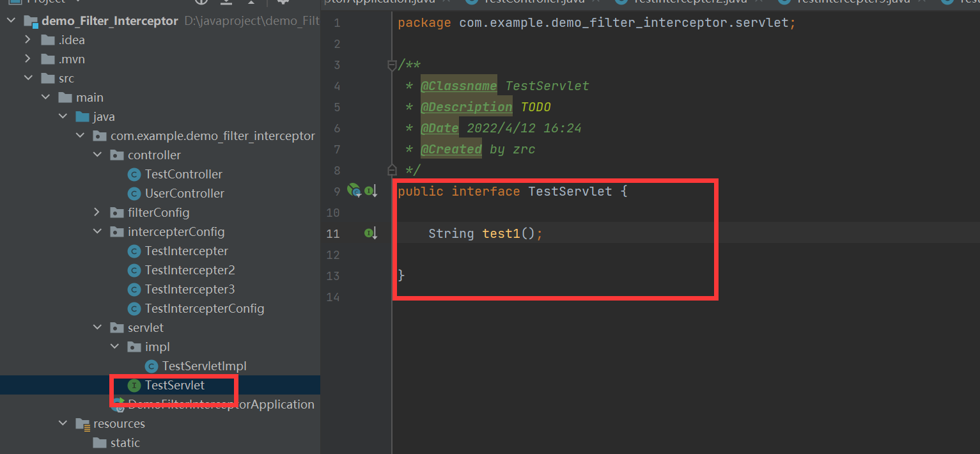
Task: Click the blue java source folder icon
Action: [82, 117]
